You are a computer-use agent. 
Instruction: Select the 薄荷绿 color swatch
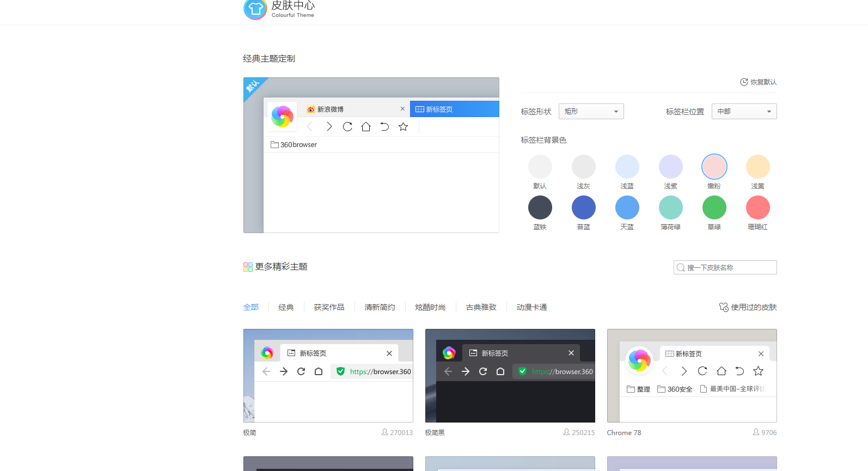click(x=671, y=207)
